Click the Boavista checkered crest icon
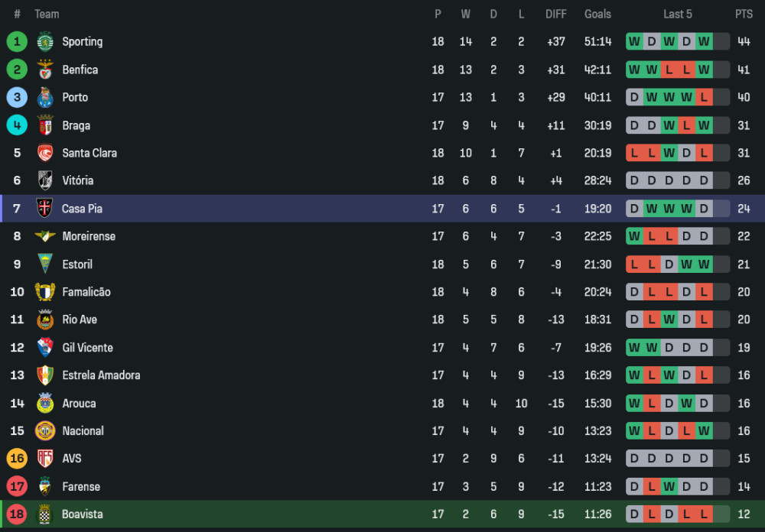The height and width of the screenshot is (532, 765). coord(45,514)
